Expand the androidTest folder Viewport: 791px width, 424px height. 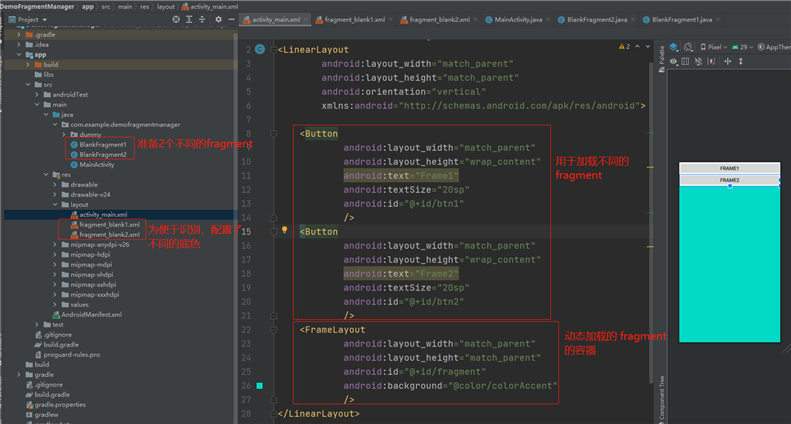[x=37, y=94]
